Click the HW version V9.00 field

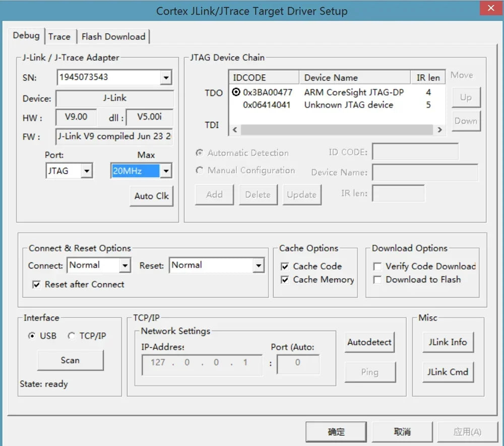pyautogui.click(x=76, y=117)
